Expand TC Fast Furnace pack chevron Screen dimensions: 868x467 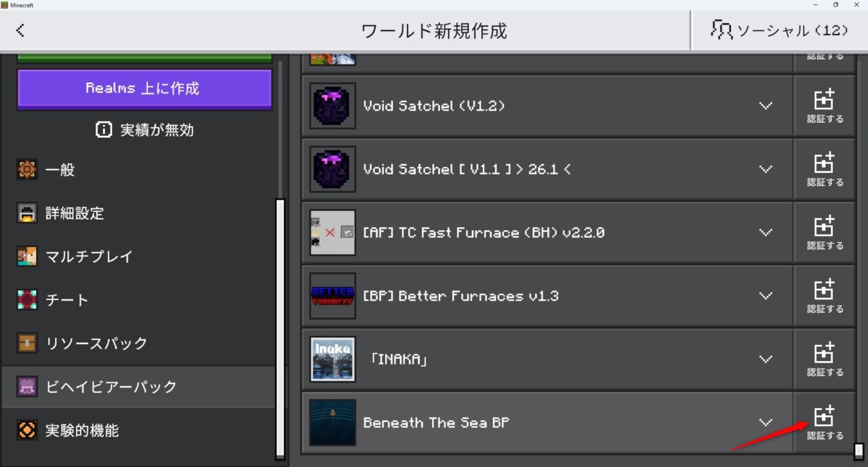tap(766, 233)
